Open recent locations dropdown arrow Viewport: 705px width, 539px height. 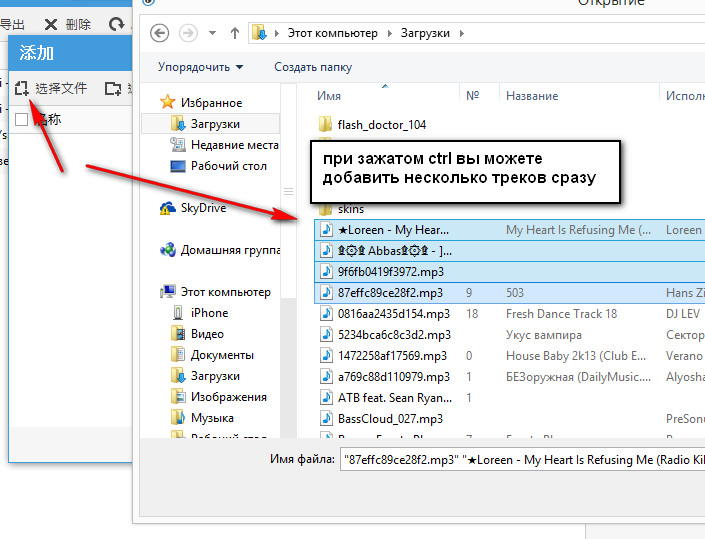click(213, 33)
